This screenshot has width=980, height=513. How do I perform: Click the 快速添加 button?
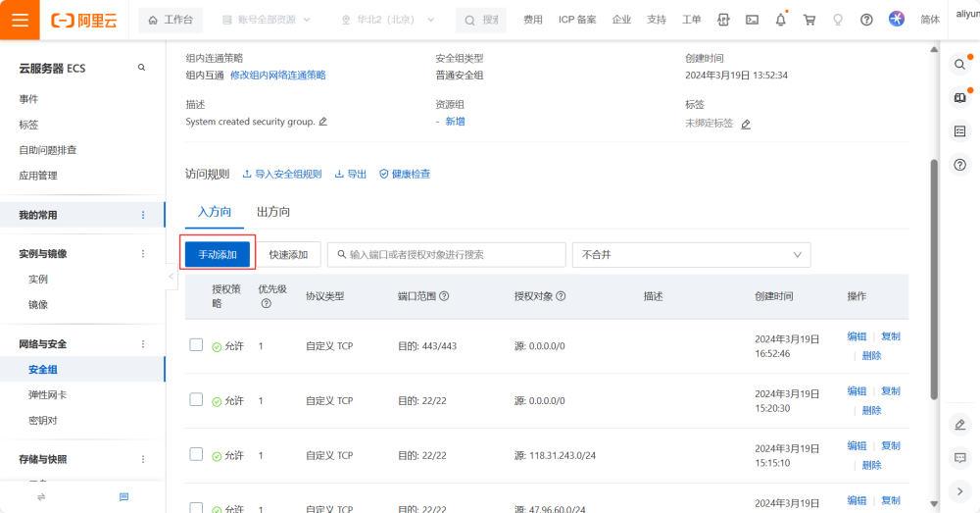coord(289,255)
